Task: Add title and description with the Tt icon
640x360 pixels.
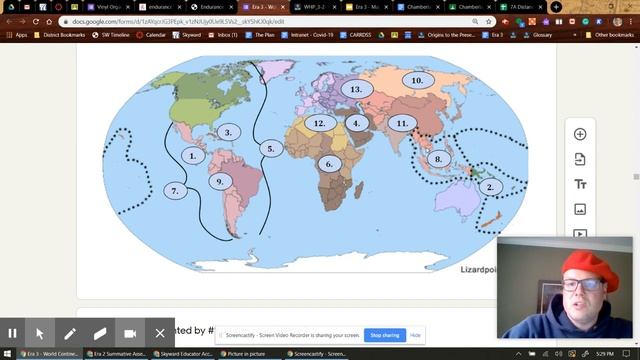Action: pos(580,184)
